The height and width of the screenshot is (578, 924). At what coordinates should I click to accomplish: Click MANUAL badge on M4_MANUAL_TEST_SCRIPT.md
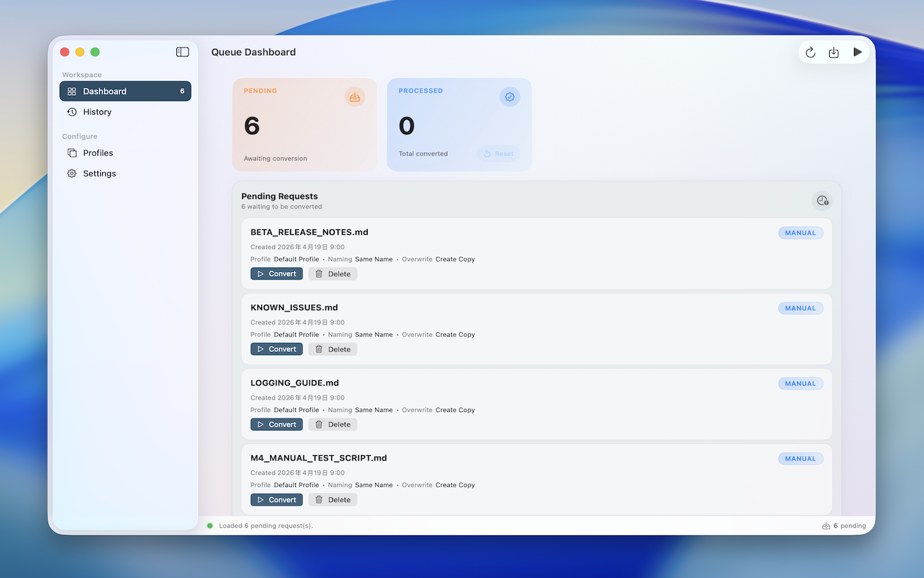click(800, 459)
